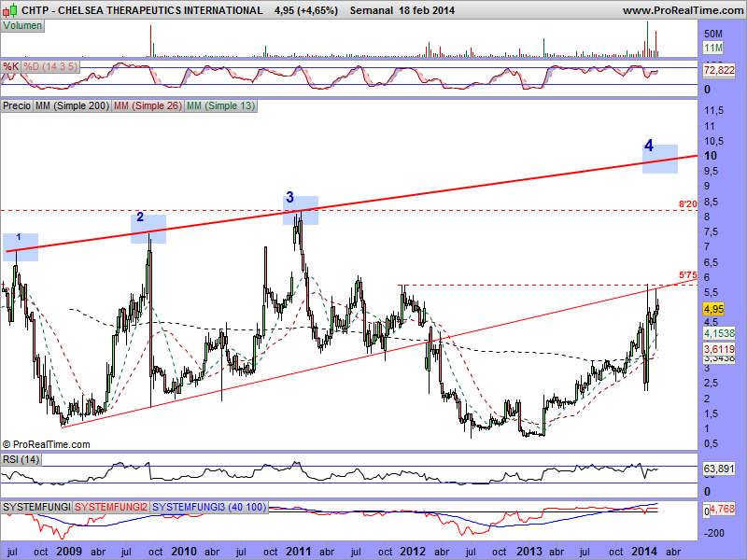Click the bold 10 price axis label
The image size is (747, 560).
(711, 156)
